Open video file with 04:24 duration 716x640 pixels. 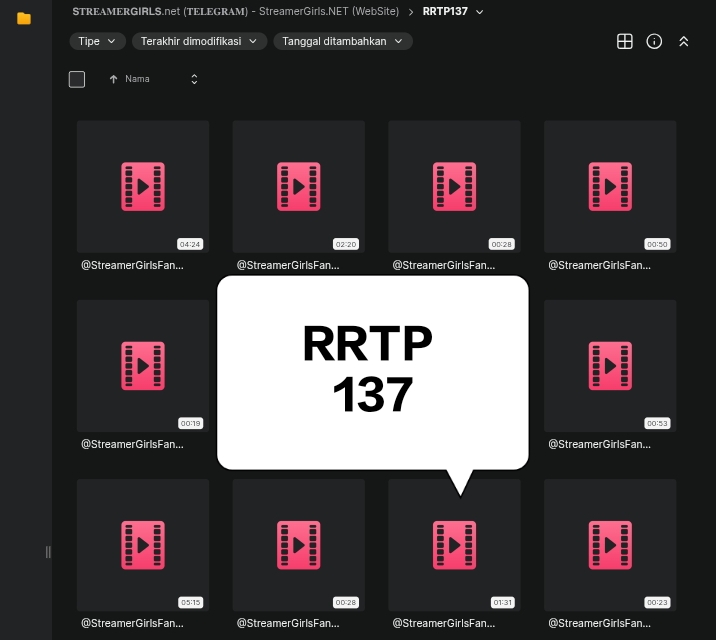click(143, 186)
